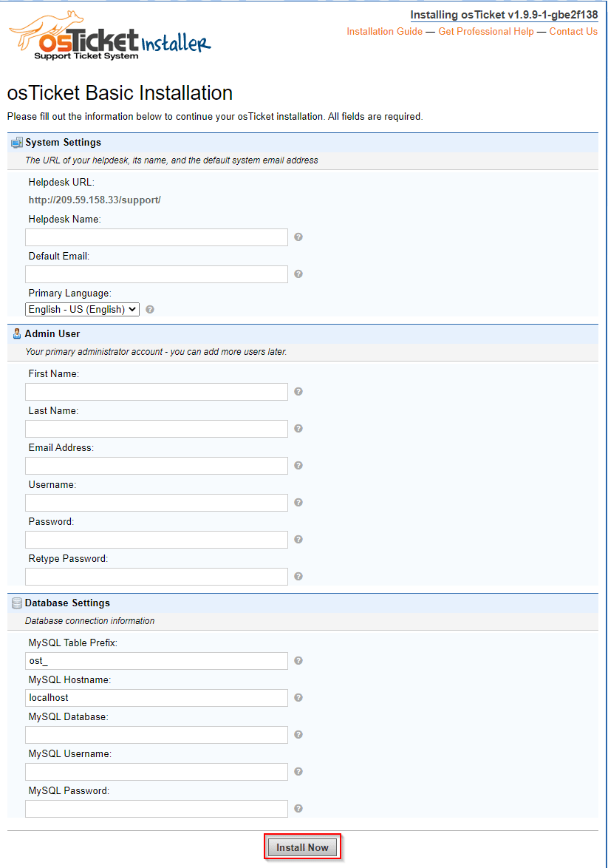Click the Install Now button
This screenshot has height=868, width=608.
coord(302,846)
